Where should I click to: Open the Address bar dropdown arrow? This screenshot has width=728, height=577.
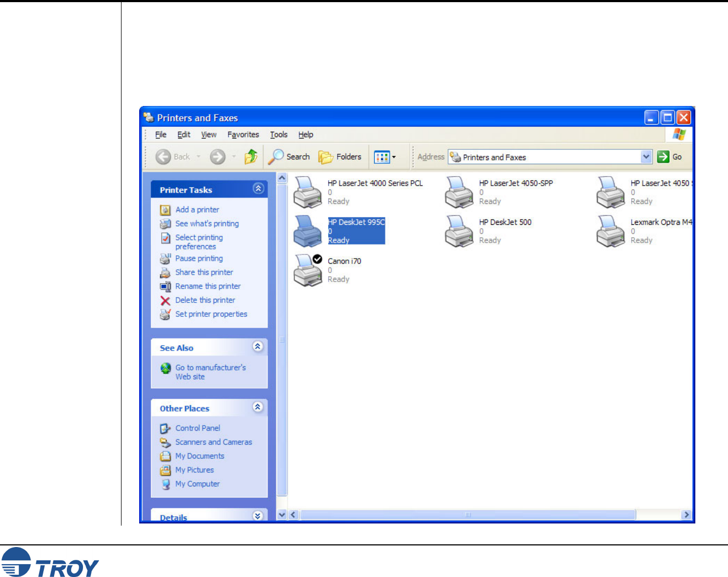pyautogui.click(x=646, y=157)
